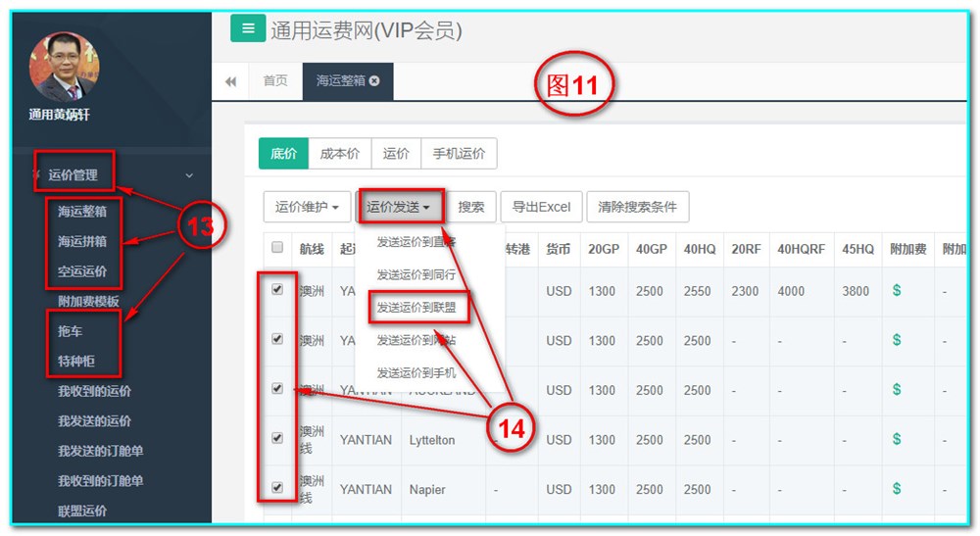The image size is (980, 536).
Task: Click the 2300 value in 20RF column
Action: click(745, 291)
